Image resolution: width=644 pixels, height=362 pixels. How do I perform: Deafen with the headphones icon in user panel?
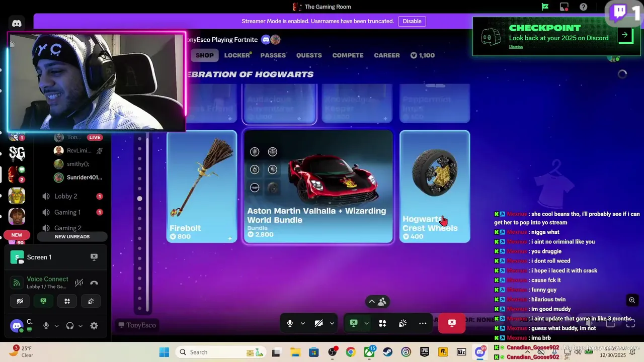[70, 326]
